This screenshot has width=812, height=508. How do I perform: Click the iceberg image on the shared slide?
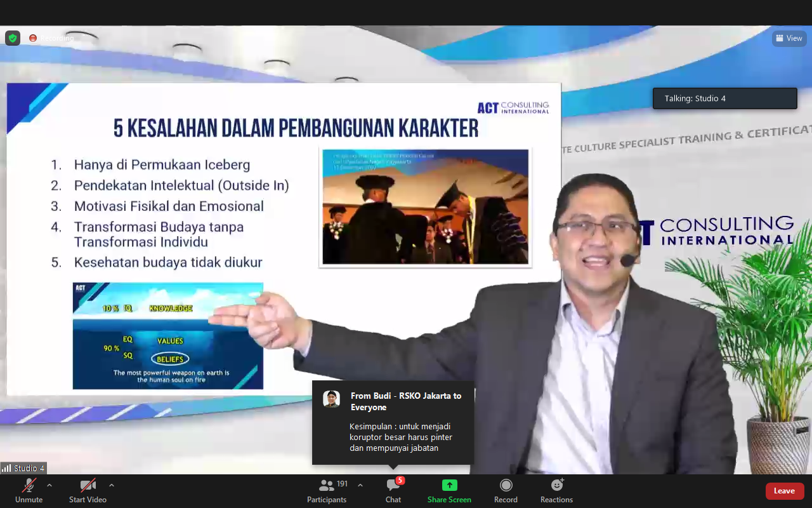tap(167, 336)
